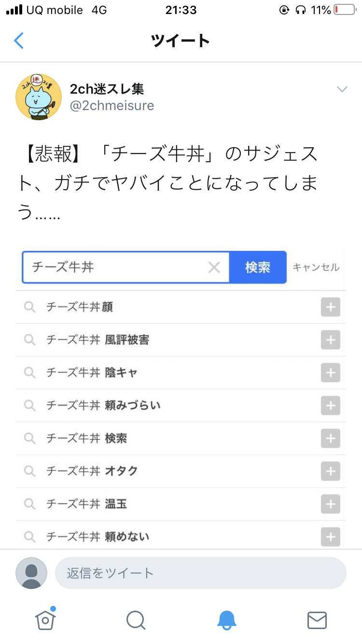Viewport: 362px width, 644px height.
Task: Tap the 返信をツイート reply field
Action: 200,573
